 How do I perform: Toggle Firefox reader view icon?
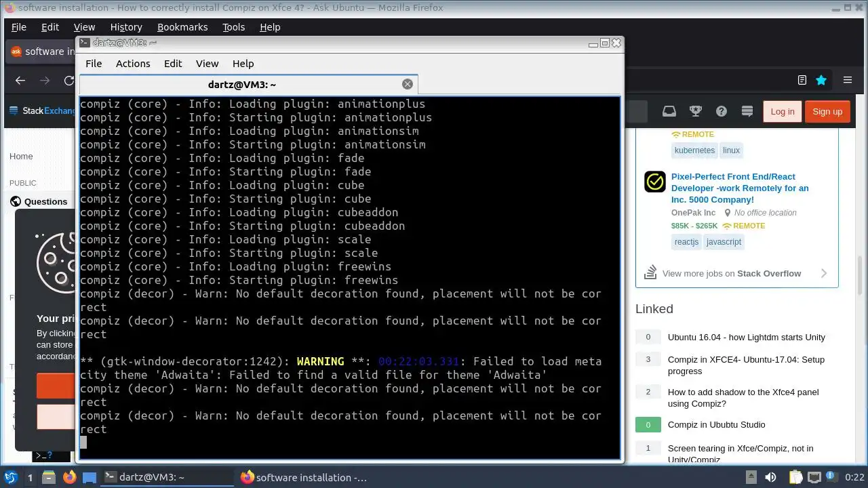pyautogui.click(x=802, y=80)
